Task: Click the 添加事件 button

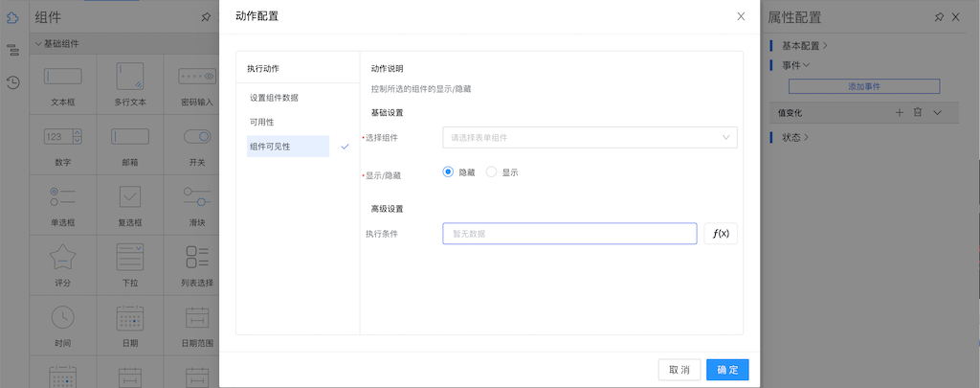Action: (864, 86)
